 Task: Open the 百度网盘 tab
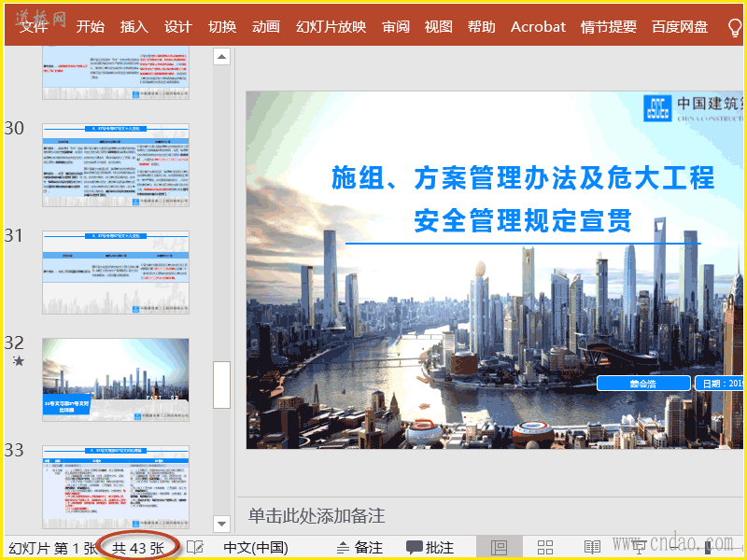pos(680,27)
